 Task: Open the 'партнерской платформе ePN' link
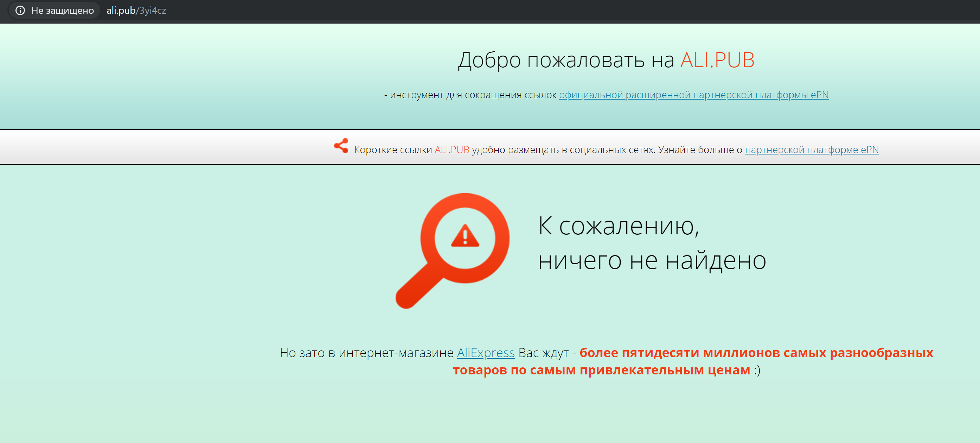point(812,150)
